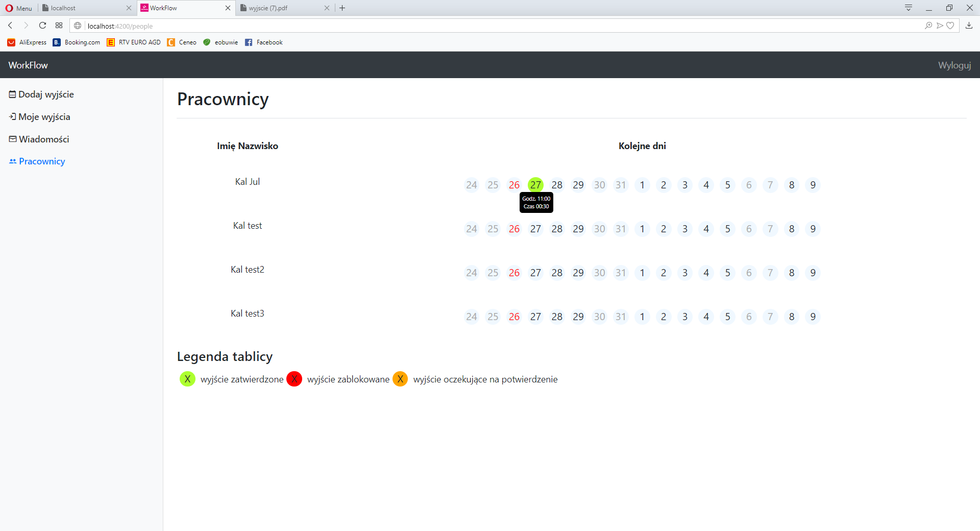This screenshot has height=531, width=980.
Task: Click the Opera Menu button
Action: [x=19, y=8]
